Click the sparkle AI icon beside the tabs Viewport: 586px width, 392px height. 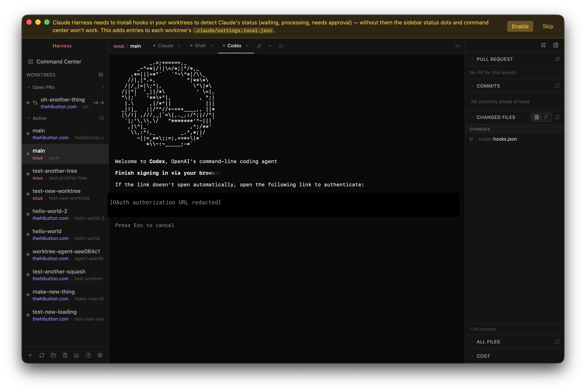[x=259, y=46]
